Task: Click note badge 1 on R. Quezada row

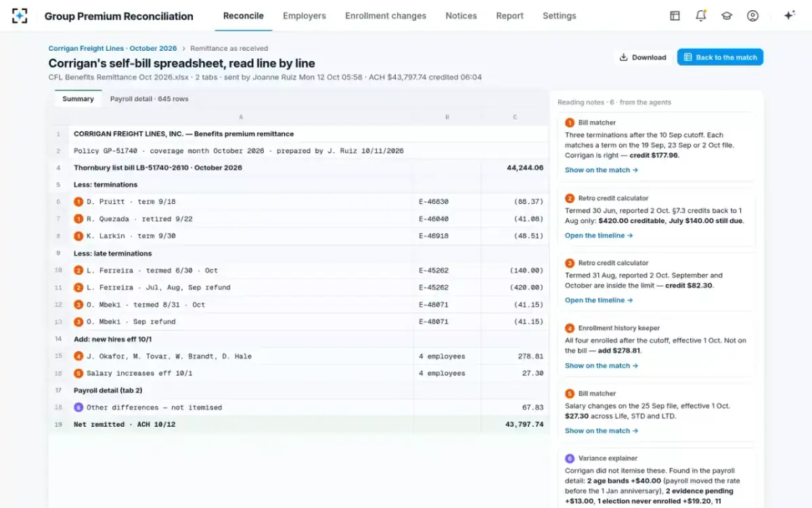Action: 78,219
